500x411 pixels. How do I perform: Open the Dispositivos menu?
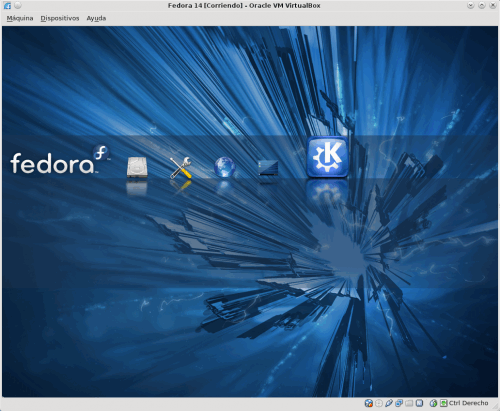coord(60,18)
